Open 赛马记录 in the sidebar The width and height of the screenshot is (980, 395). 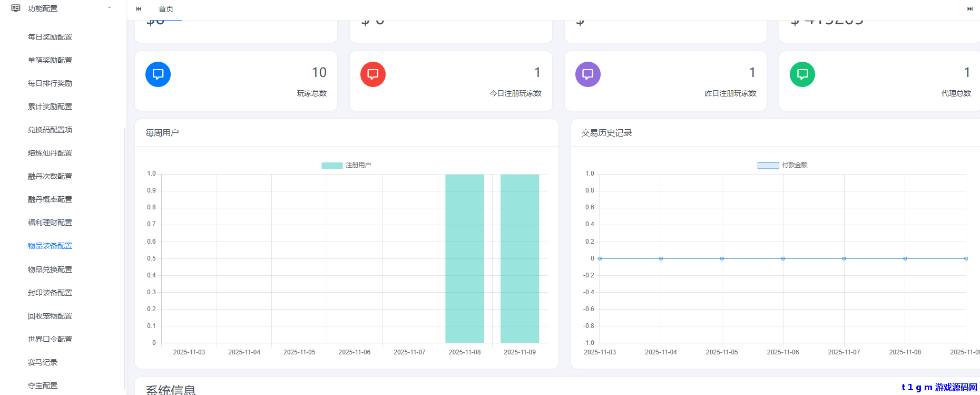click(x=43, y=362)
